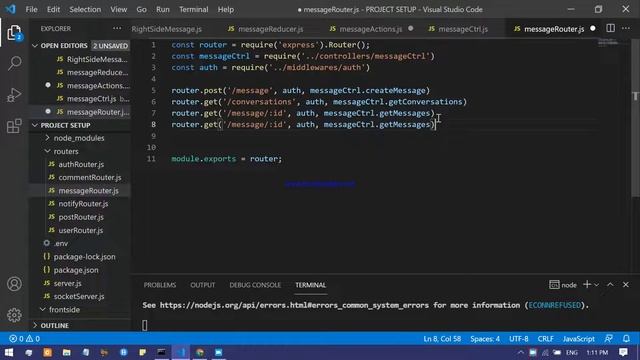The image size is (640, 360).
Task: Open package-lock.json file
Action: 84,257
